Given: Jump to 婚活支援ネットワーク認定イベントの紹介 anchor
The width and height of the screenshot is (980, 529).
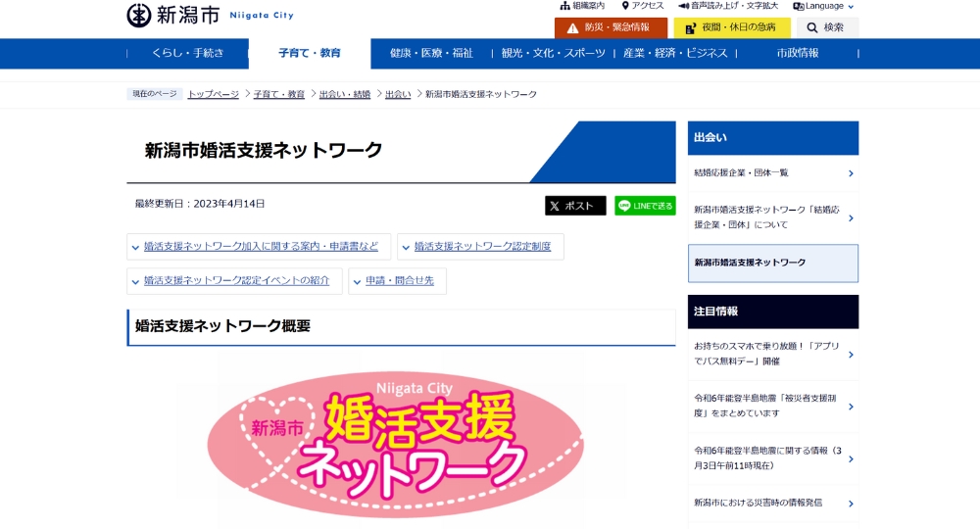Looking at the screenshot, I should tap(234, 281).
